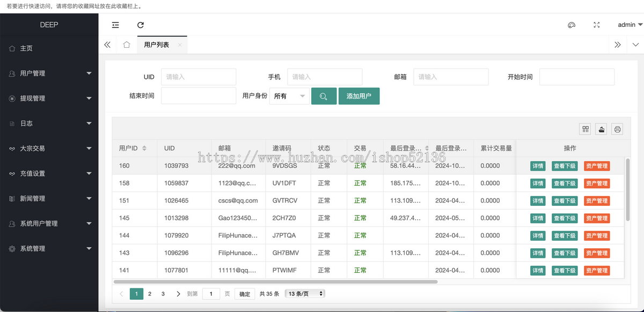Click 详情 for user 160

pos(538,166)
